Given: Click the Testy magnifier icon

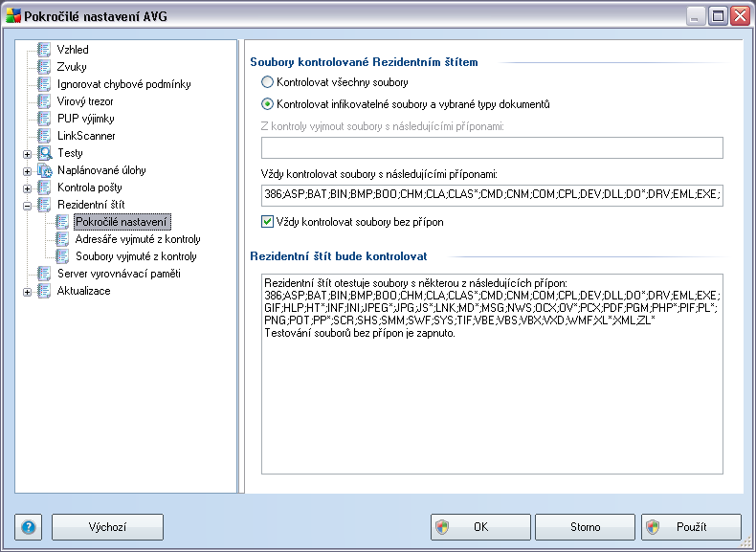Looking at the screenshot, I should pos(44,153).
